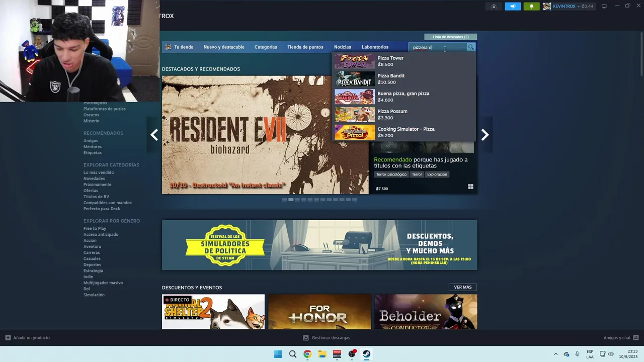Open Nuevo y destacable menu
Screen dimensions: 644x362
pos(224,47)
